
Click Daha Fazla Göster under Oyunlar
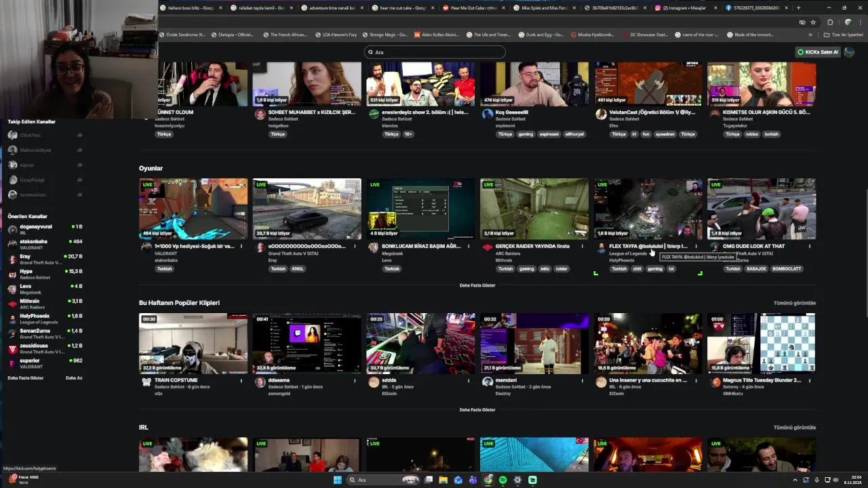point(477,285)
